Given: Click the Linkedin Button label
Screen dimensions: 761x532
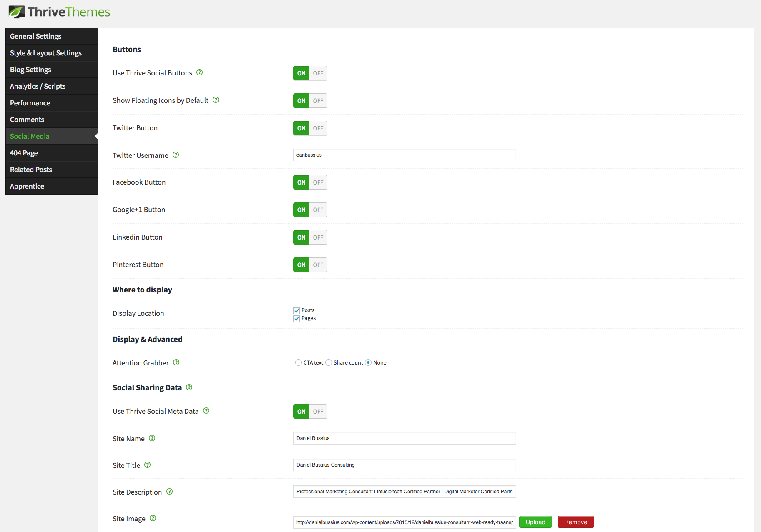Looking at the screenshot, I should coord(138,237).
